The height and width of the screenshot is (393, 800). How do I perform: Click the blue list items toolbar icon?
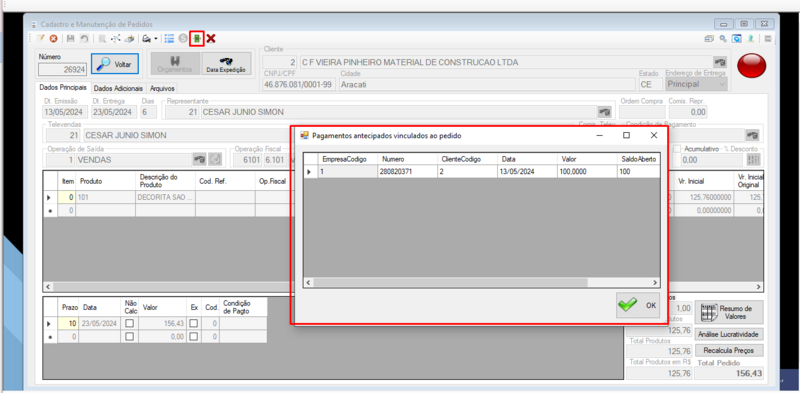[x=169, y=38]
